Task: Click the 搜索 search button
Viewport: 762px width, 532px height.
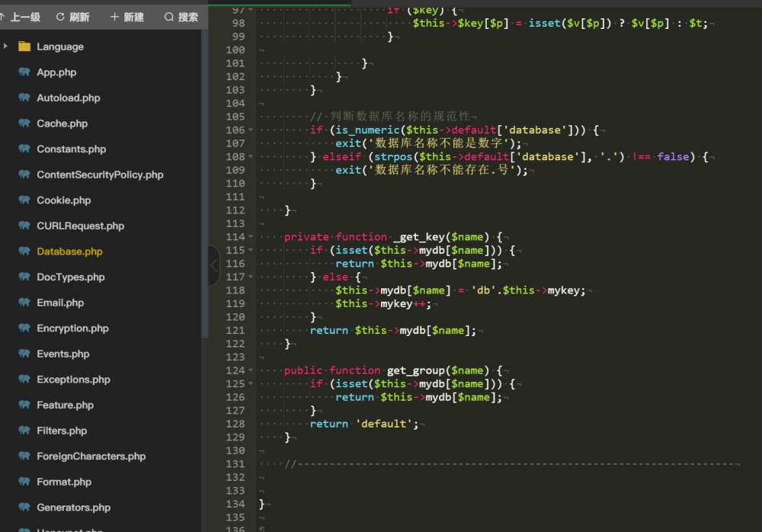Action: click(x=181, y=18)
